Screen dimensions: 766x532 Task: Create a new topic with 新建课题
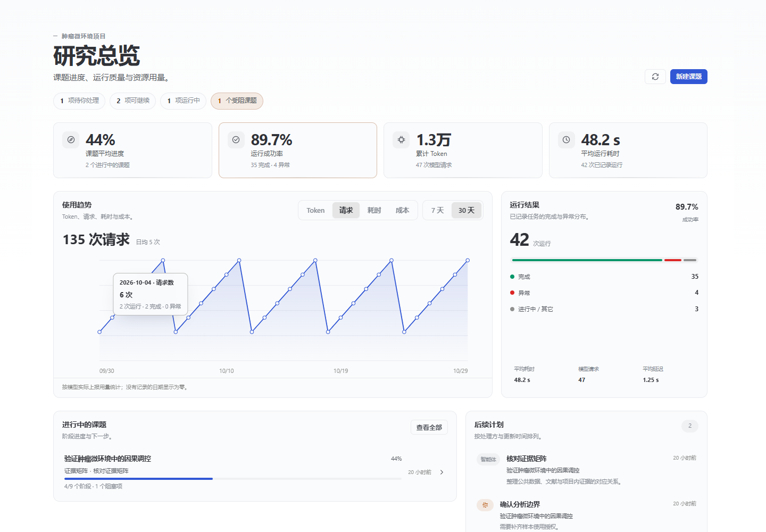(x=688, y=77)
